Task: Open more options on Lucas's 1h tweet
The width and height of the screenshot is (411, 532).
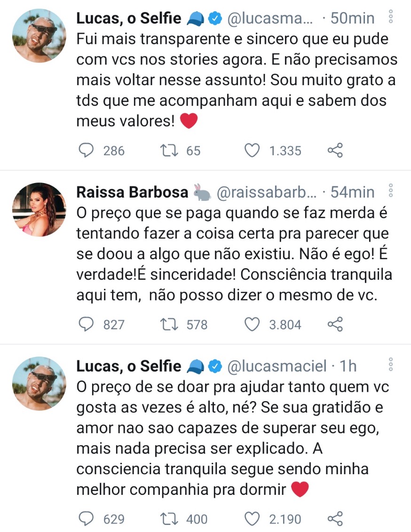Action: click(x=390, y=365)
